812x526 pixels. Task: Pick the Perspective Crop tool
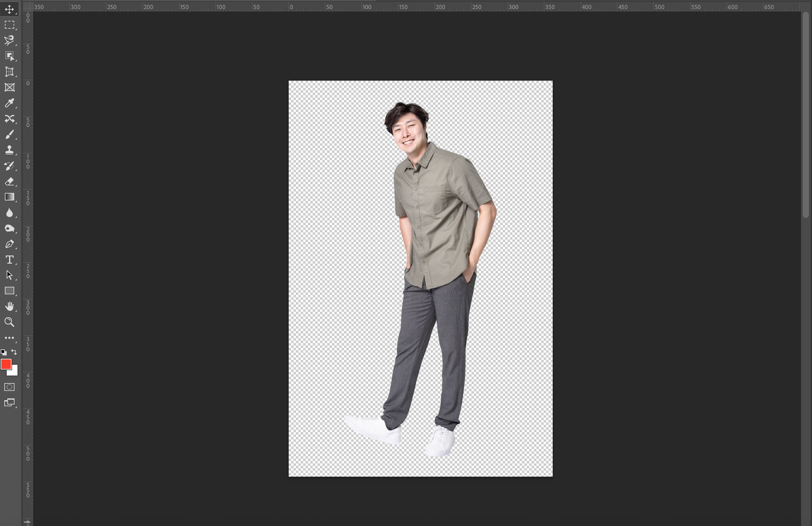pyautogui.click(x=9, y=72)
